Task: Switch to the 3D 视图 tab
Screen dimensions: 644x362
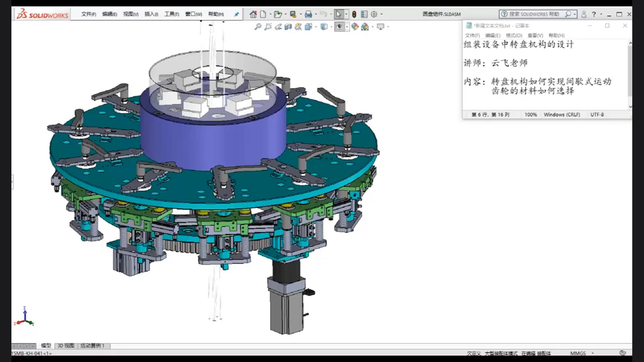Action: [x=66, y=346]
